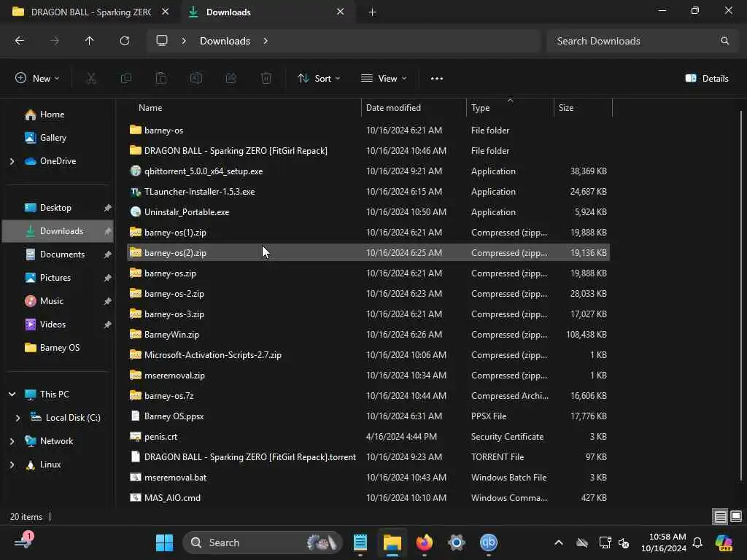
Task: Click the This PC monitor icon in the address bar
Action: pyautogui.click(x=162, y=41)
